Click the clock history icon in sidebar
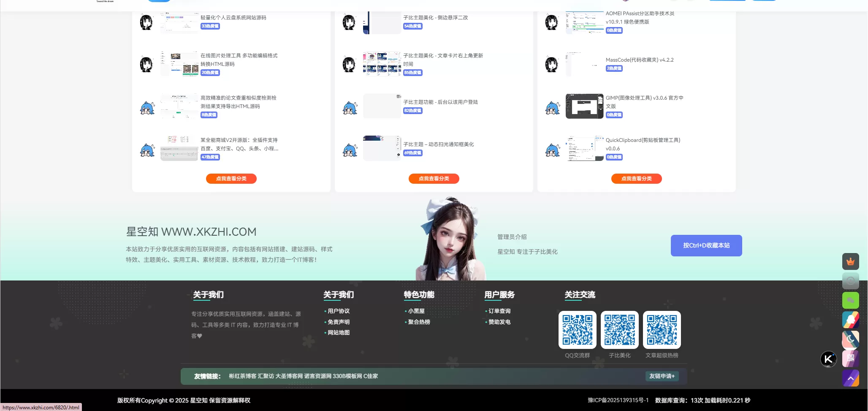Viewport: 868px width, 411px height. [851, 280]
